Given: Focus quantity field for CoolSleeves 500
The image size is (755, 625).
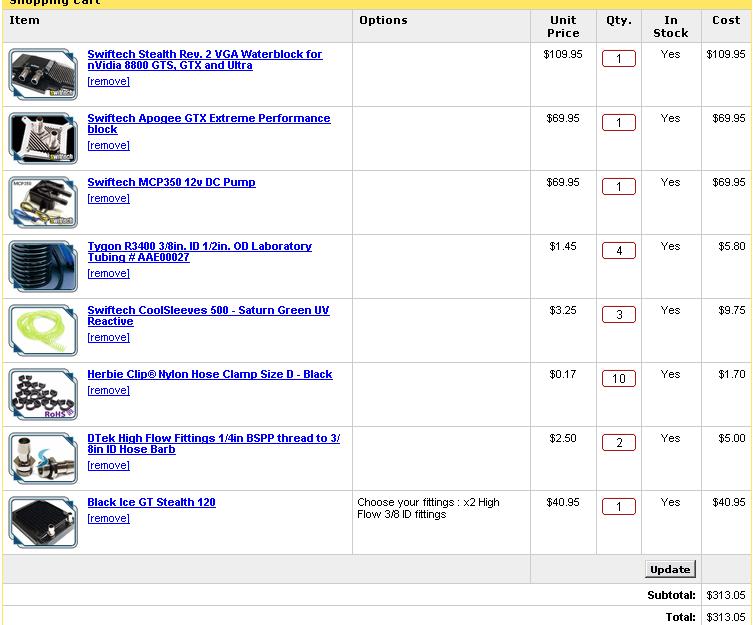Looking at the screenshot, I should coord(619,315).
